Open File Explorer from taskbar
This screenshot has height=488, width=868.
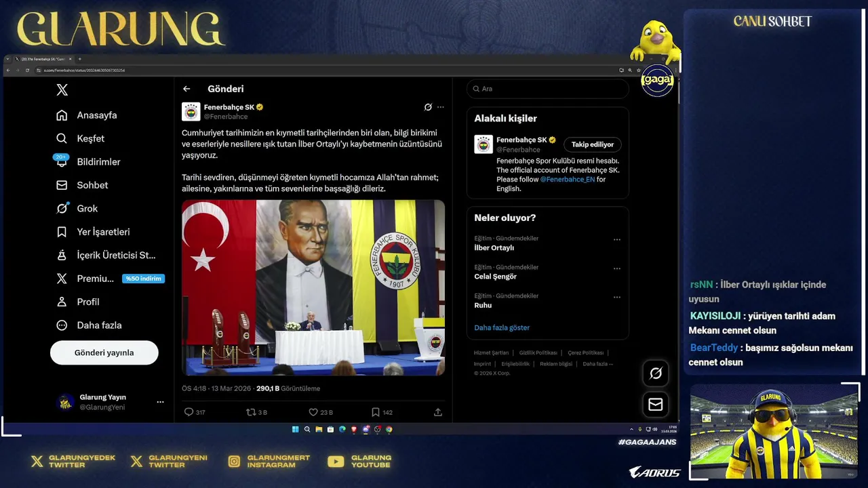click(319, 429)
